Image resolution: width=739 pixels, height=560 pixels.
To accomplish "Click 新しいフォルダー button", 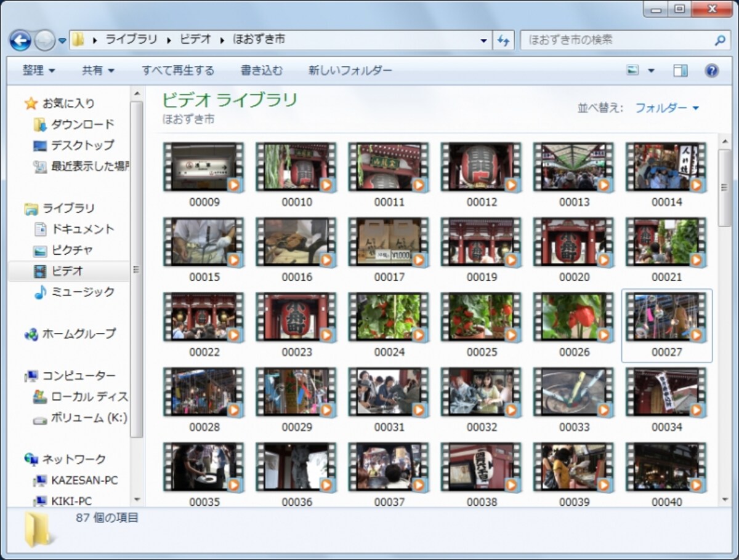I will coord(350,71).
